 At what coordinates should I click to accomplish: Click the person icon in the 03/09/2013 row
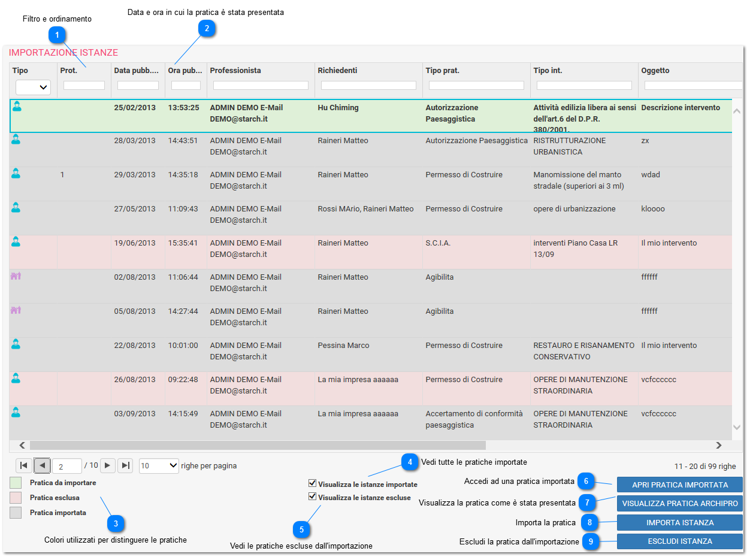point(16,413)
